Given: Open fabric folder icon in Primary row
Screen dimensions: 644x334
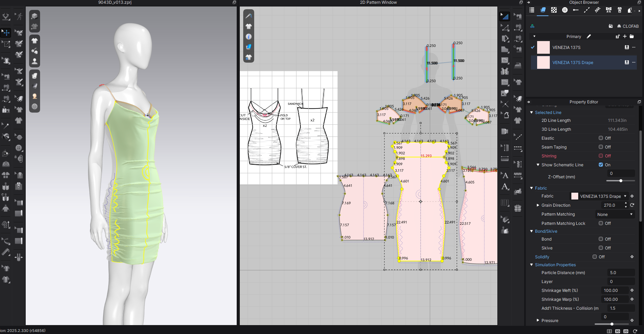Looking at the screenshot, I should (x=632, y=36).
